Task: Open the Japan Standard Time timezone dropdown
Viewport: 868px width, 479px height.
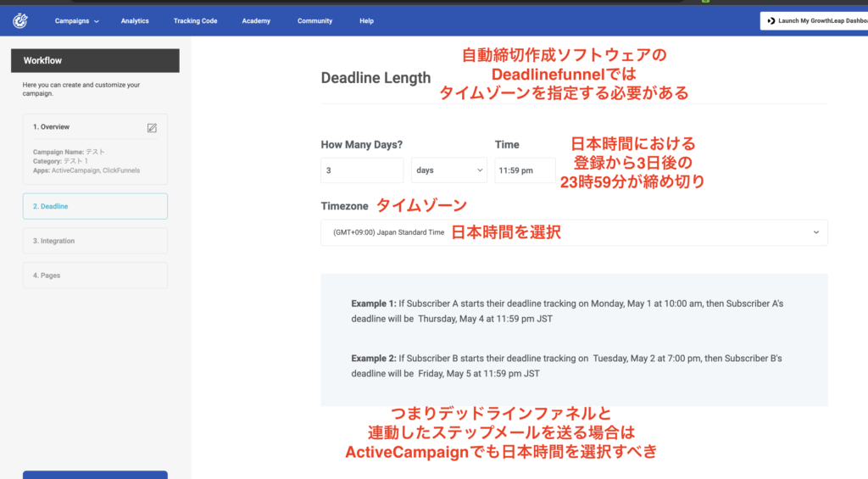Action: pyautogui.click(x=574, y=232)
